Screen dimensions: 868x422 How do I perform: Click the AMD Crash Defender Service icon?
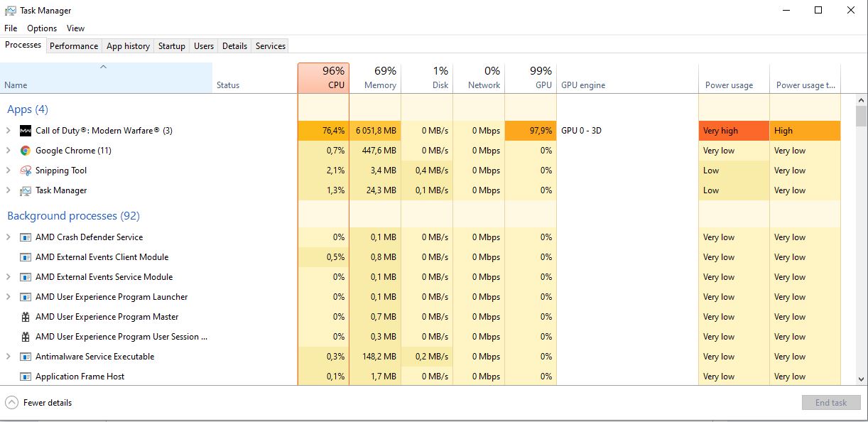(26, 237)
